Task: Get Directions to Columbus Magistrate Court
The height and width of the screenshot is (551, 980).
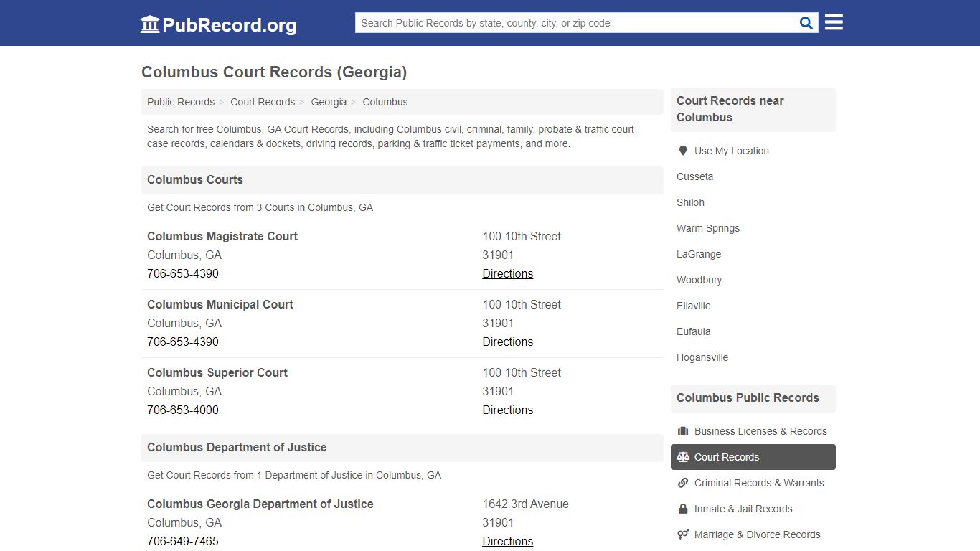Action: [x=508, y=273]
